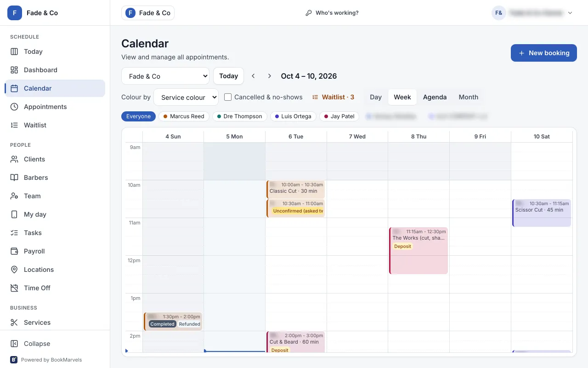The height and width of the screenshot is (368, 588).
Task: Click the My day device icon
Action: coord(14,214)
